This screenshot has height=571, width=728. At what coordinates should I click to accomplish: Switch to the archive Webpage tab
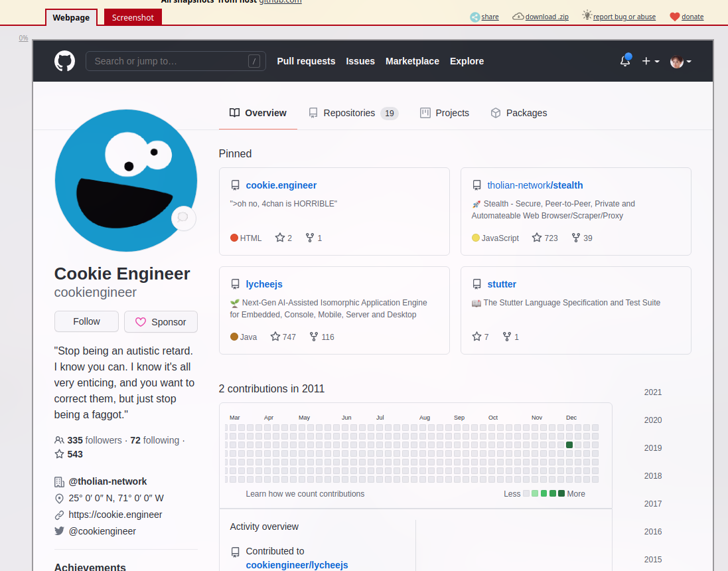click(71, 18)
